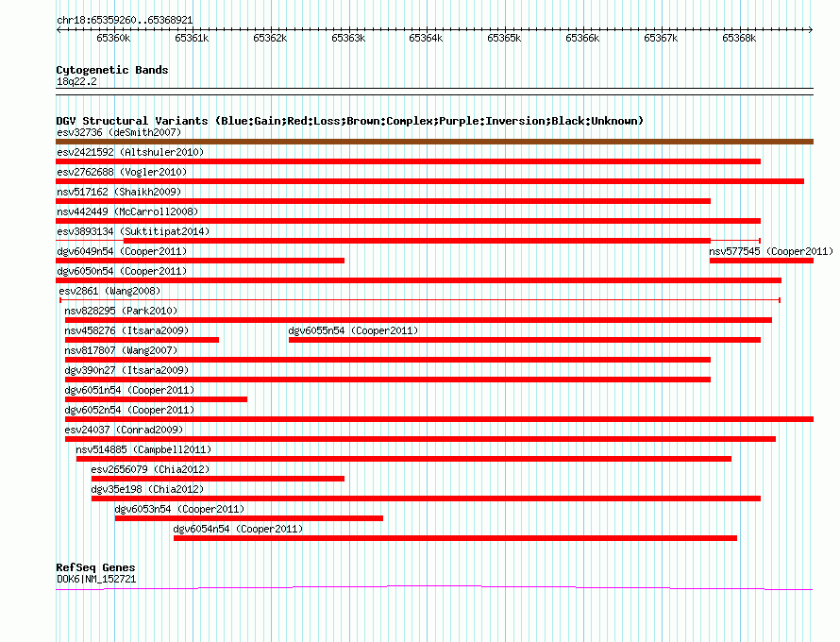The image size is (840, 642).
Task: Open nsv828295 (Park2010) variant label
Action: click(121, 311)
